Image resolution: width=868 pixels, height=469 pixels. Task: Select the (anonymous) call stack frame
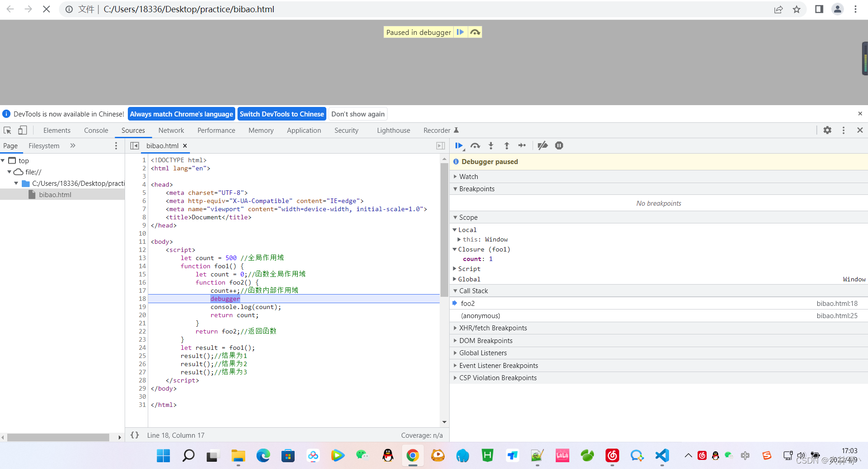pos(659,316)
